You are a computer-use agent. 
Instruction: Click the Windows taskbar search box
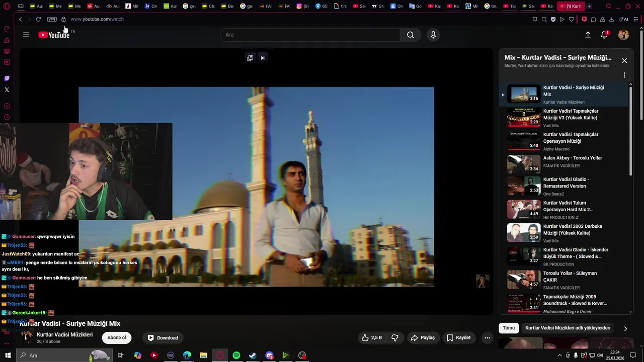click(64, 355)
